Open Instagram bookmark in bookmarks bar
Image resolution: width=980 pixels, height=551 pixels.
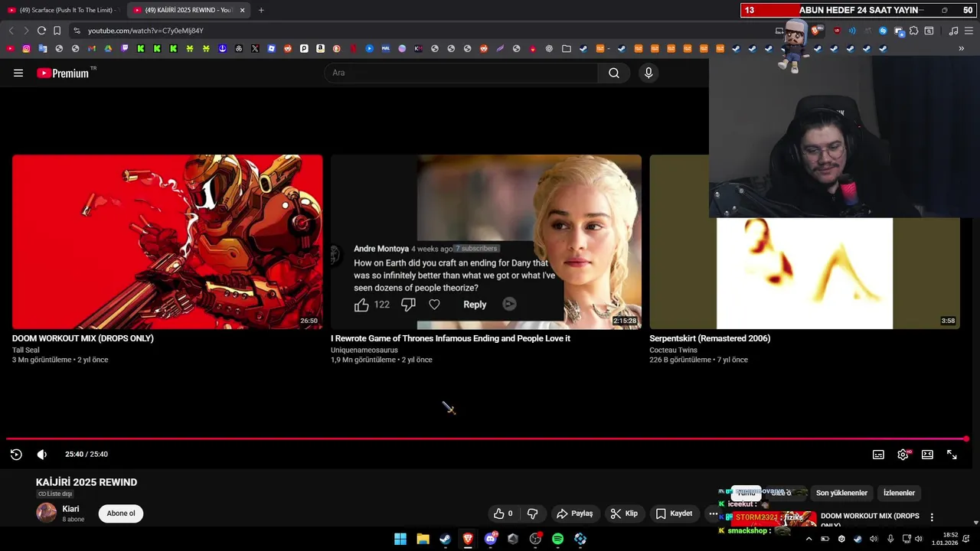26,48
